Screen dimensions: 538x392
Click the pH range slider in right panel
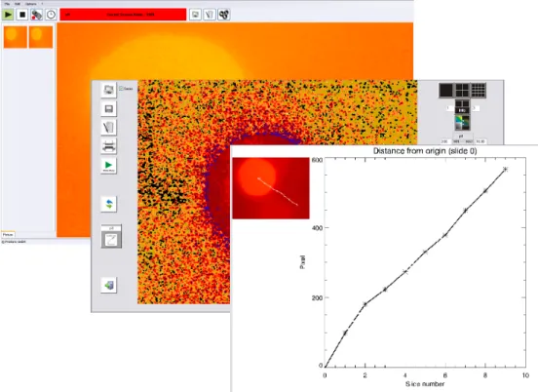point(462,141)
